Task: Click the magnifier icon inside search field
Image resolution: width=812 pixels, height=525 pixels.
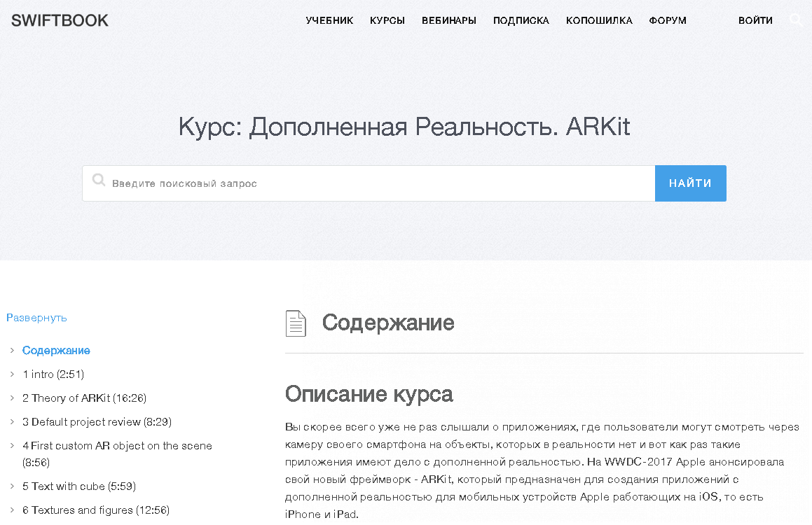Action: 99,182
